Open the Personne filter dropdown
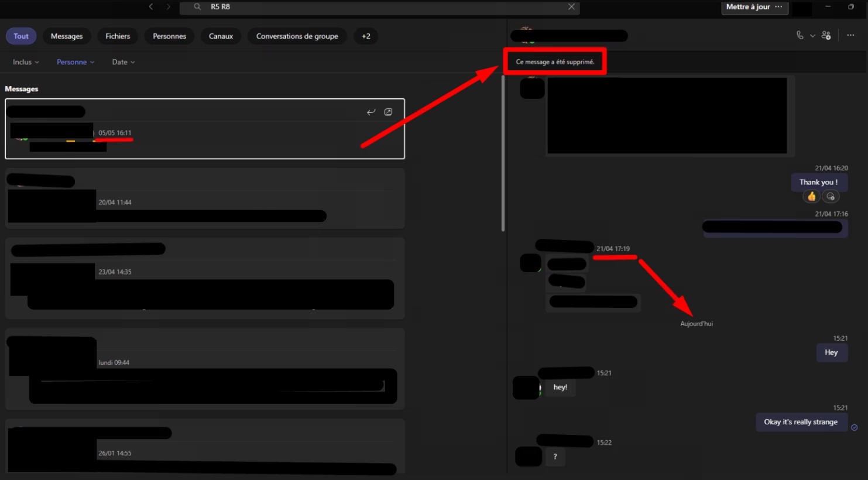Screen dimensions: 868x480 point(76,62)
